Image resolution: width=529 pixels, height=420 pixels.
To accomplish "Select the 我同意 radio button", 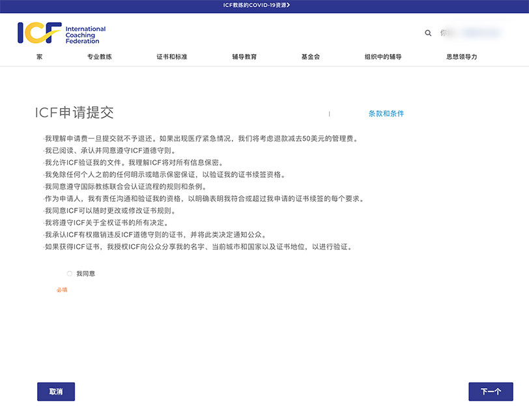I will point(70,273).
